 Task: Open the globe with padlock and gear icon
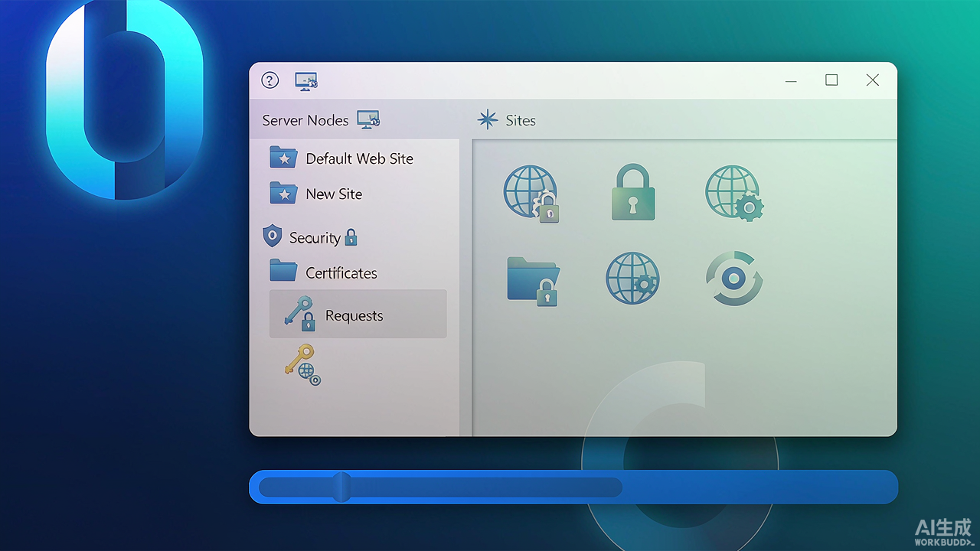click(x=531, y=194)
